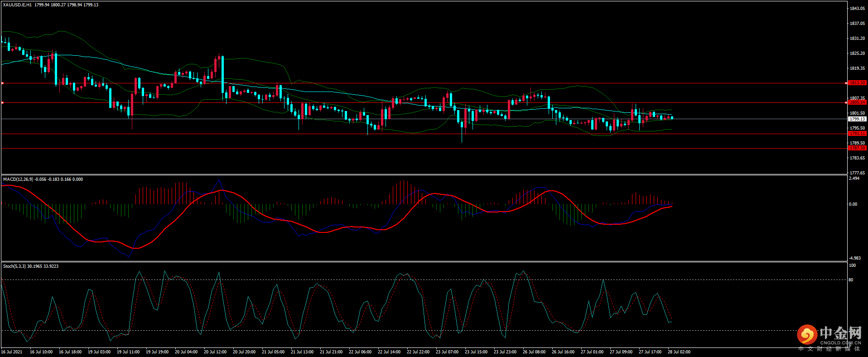Click the MACD(12,26,9) indicator label

pyautogui.click(x=18, y=179)
